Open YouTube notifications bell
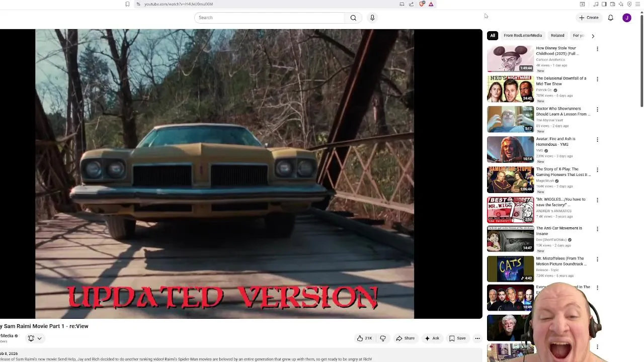This screenshot has width=644, height=362. coord(610,18)
